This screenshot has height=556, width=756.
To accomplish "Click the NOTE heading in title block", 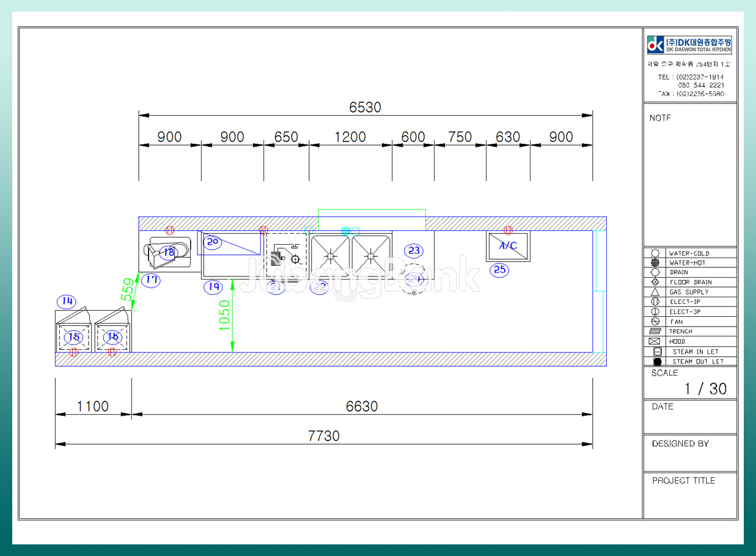I will pos(660,118).
